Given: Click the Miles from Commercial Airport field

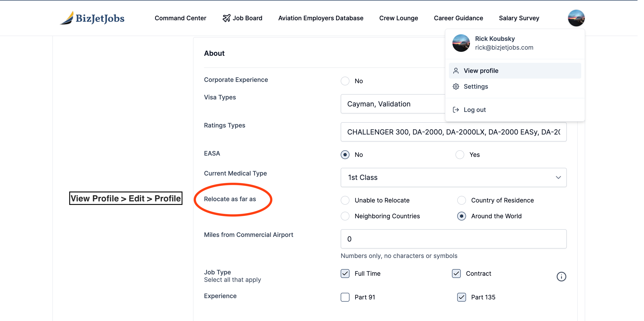Looking at the screenshot, I should coord(453,239).
